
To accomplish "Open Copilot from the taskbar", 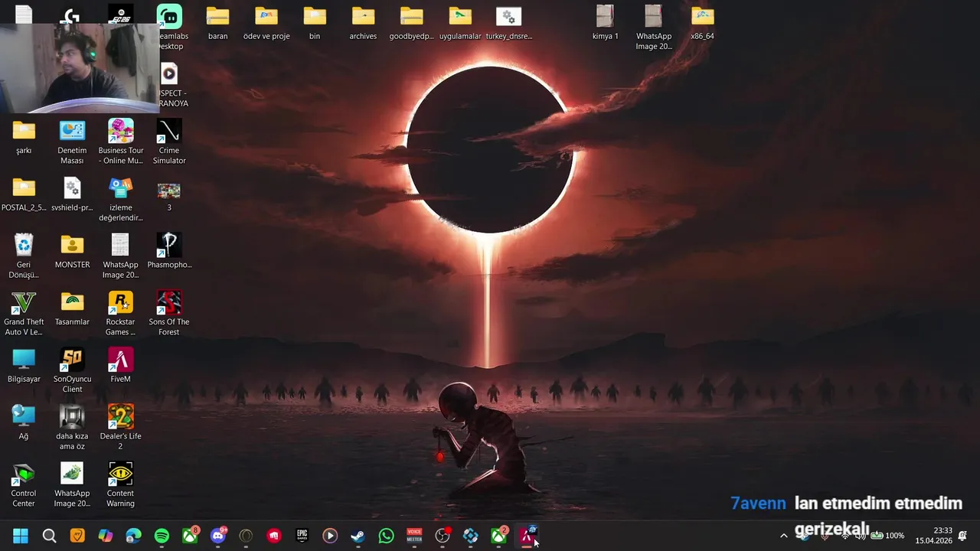I will click(106, 536).
